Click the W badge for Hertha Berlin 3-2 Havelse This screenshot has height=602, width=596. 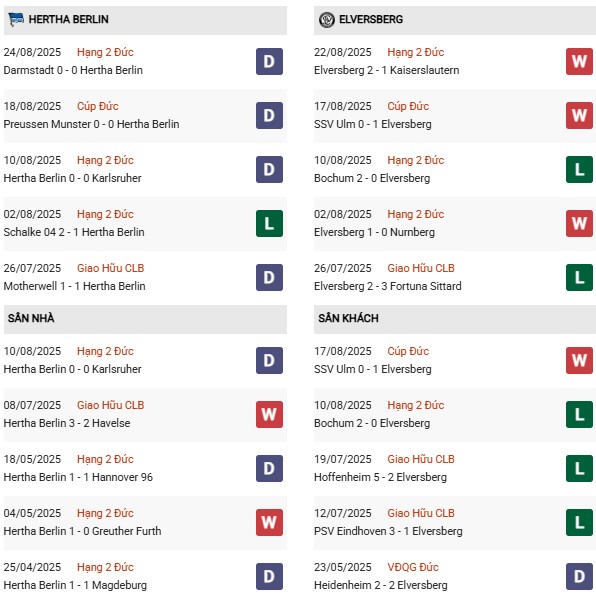click(x=269, y=414)
